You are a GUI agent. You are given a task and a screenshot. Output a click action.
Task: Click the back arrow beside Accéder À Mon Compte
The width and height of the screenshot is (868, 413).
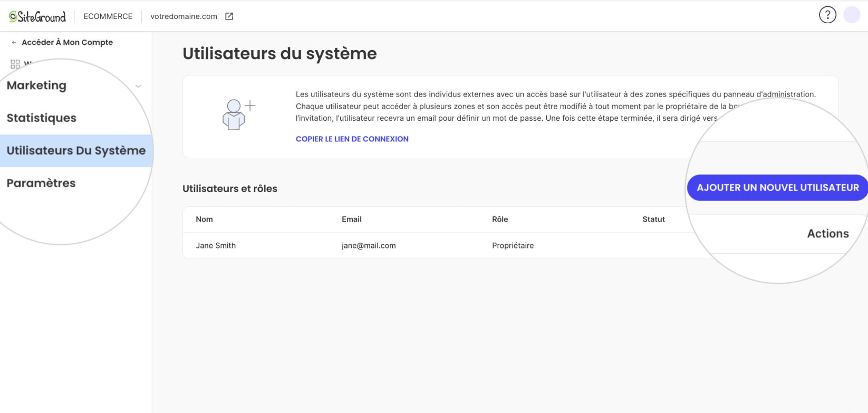(x=14, y=43)
